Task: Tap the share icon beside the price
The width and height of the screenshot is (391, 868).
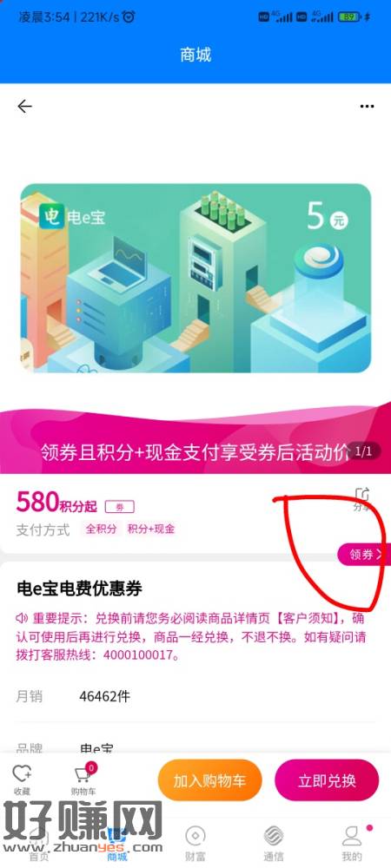Action: [361, 499]
